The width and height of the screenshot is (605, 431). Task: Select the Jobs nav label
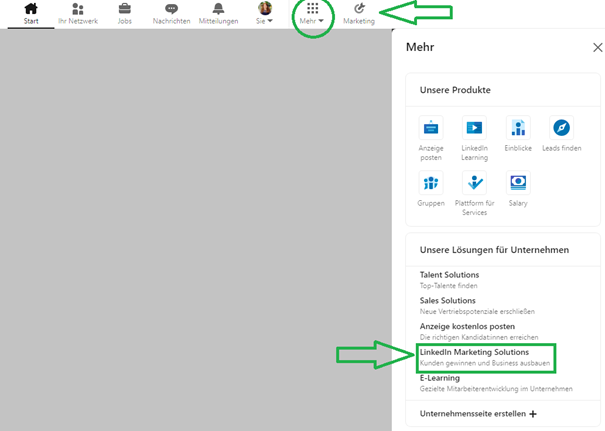point(125,21)
